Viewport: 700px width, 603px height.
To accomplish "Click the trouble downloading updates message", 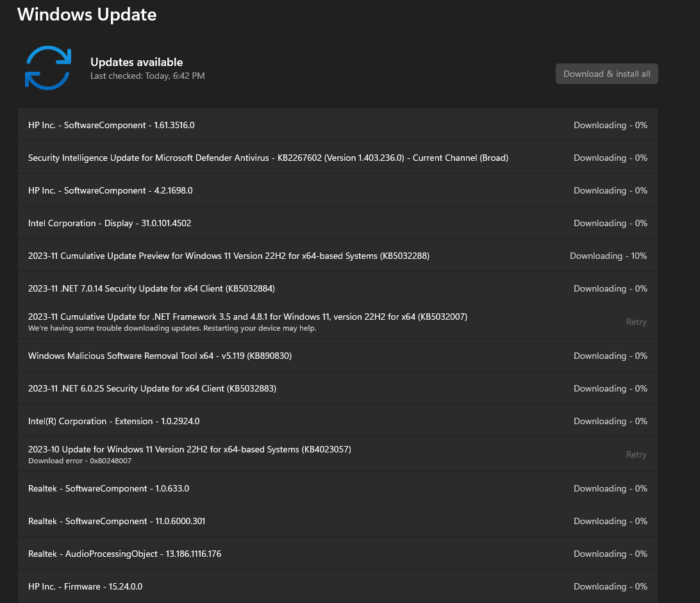I will (x=172, y=328).
